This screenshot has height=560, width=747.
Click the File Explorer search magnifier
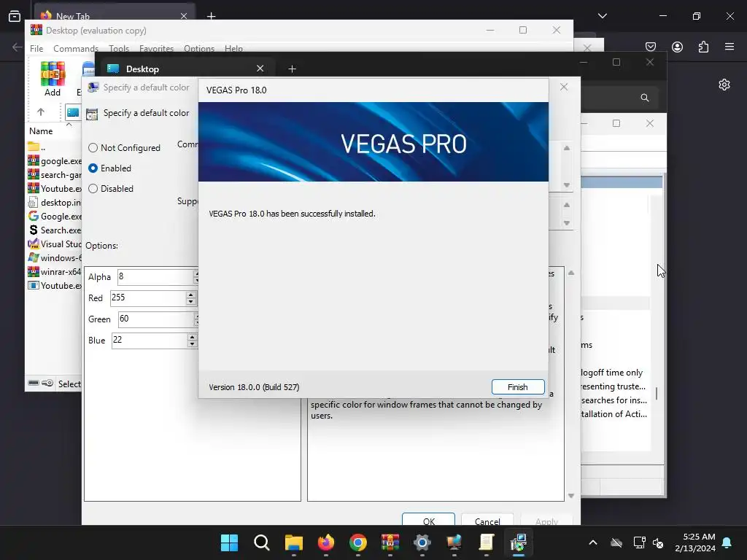[645, 98]
